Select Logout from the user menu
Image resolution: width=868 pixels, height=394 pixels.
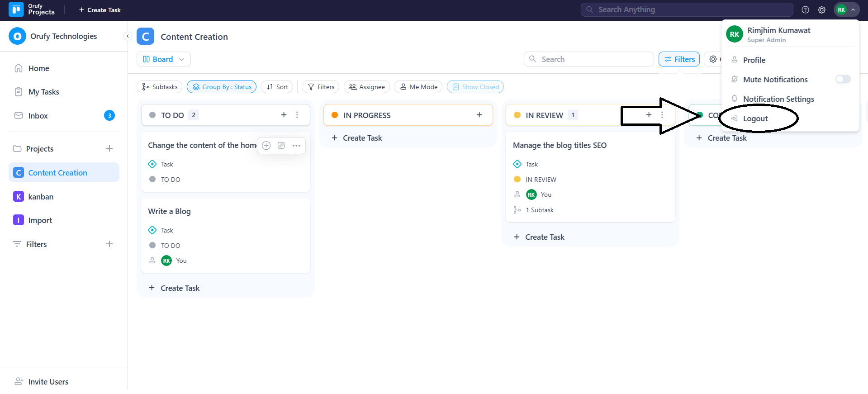click(755, 119)
